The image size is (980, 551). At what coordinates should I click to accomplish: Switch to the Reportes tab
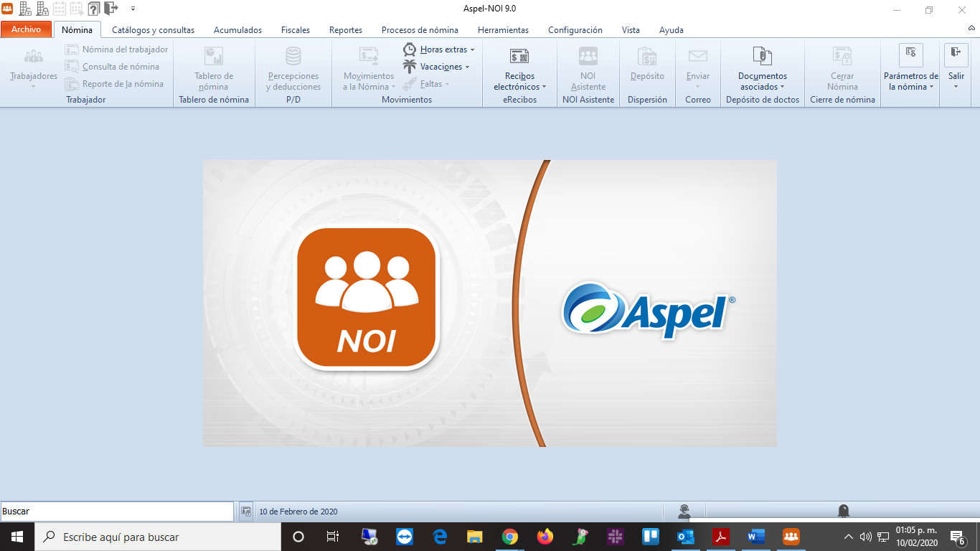(x=346, y=30)
